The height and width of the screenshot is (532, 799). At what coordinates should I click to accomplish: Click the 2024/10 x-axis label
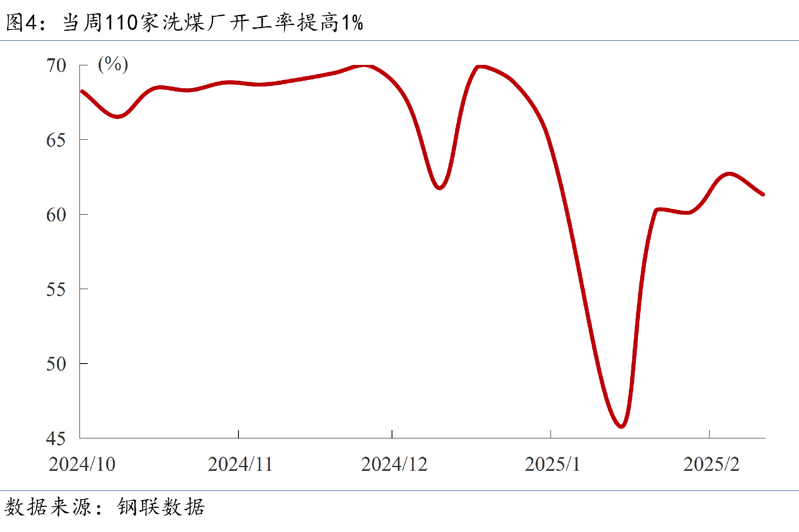(x=82, y=464)
